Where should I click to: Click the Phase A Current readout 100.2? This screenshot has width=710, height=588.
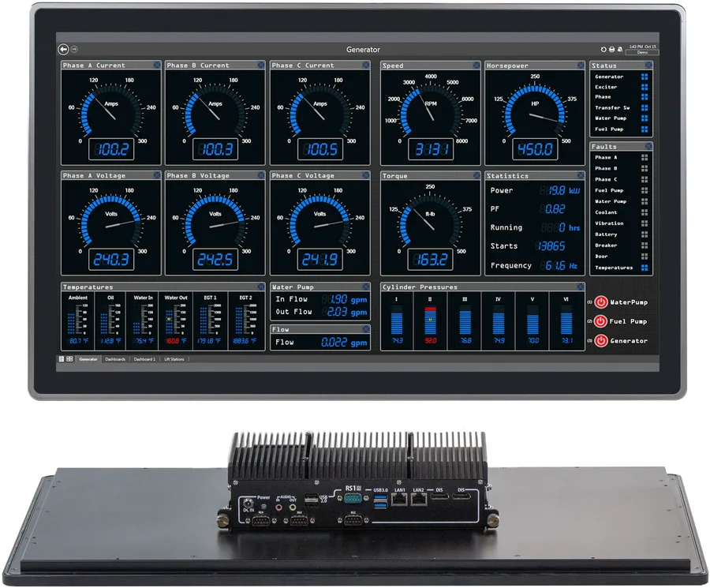(111, 149)
